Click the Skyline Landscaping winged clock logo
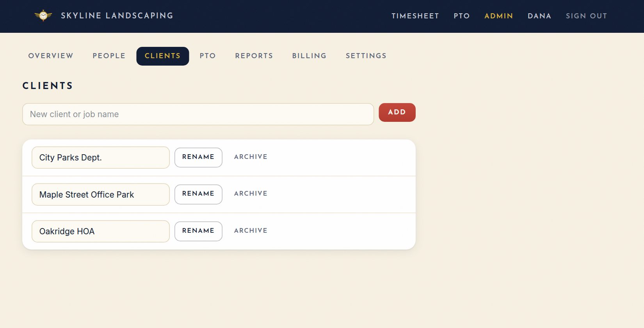 [x=43, y=16]
